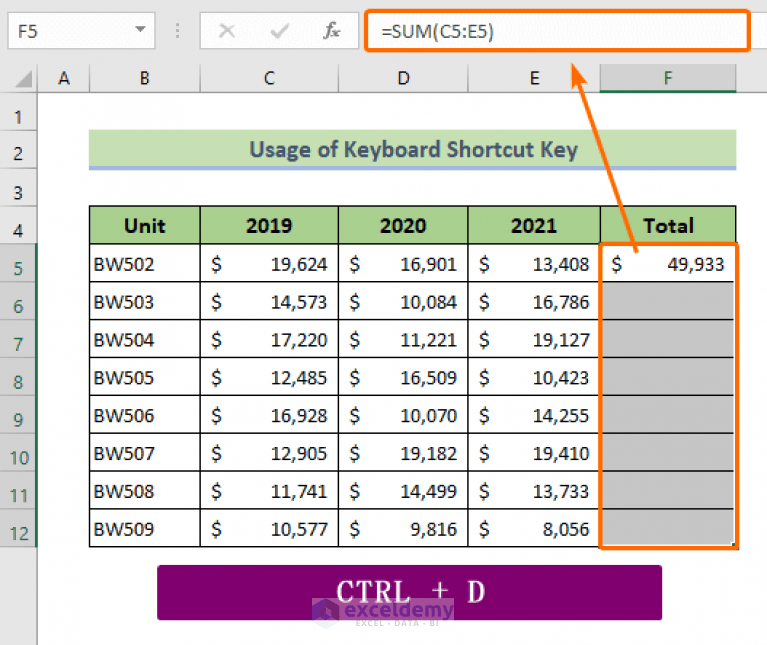
Task: Select row 10 header
Action: coord(19,453)
